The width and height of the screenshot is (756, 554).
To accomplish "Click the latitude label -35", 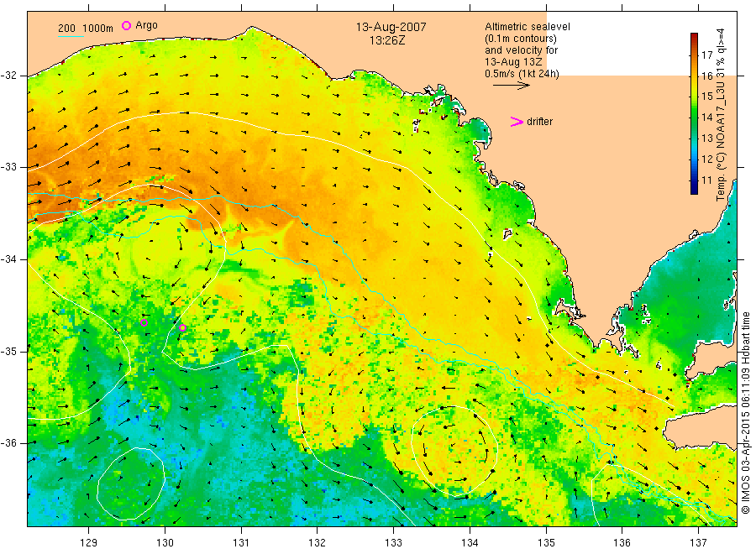I will [x=8, y=352].
